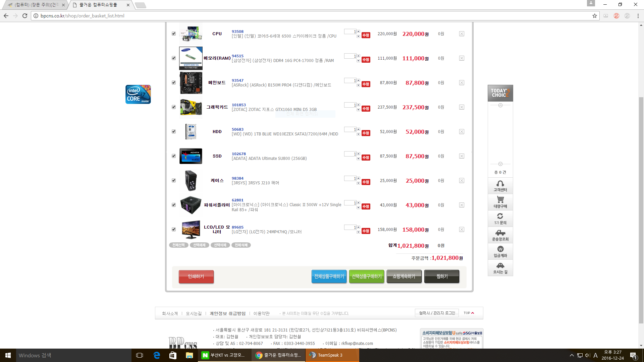Remove the CPU item with X icon
This screenshot has height=362, width=644.
pyautogui.click(x=462, y=34)
